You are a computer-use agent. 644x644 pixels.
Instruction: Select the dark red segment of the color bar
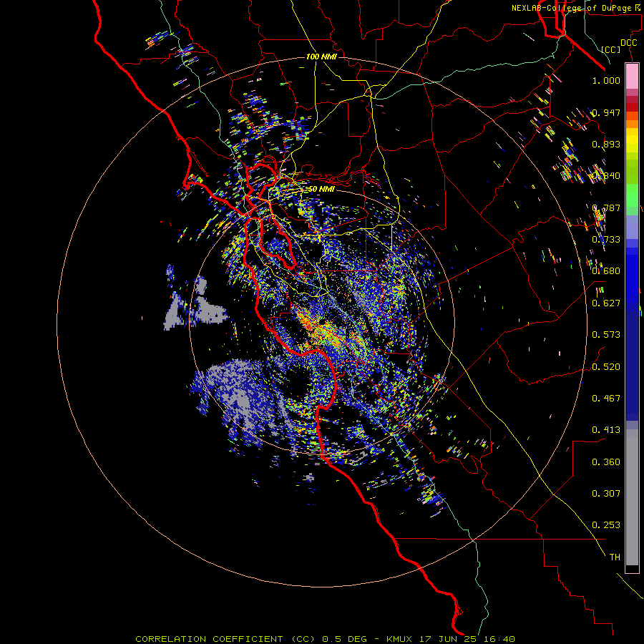point(632,107)
